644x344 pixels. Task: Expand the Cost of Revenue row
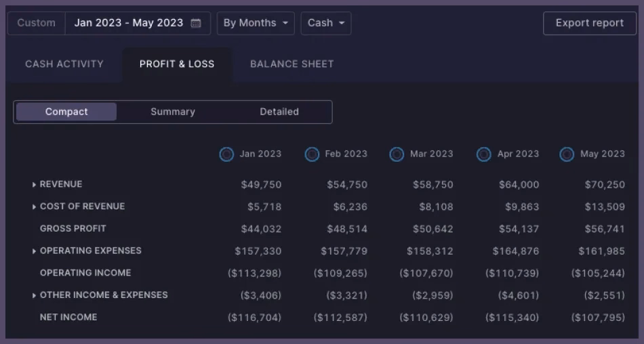tap(35, 207)
